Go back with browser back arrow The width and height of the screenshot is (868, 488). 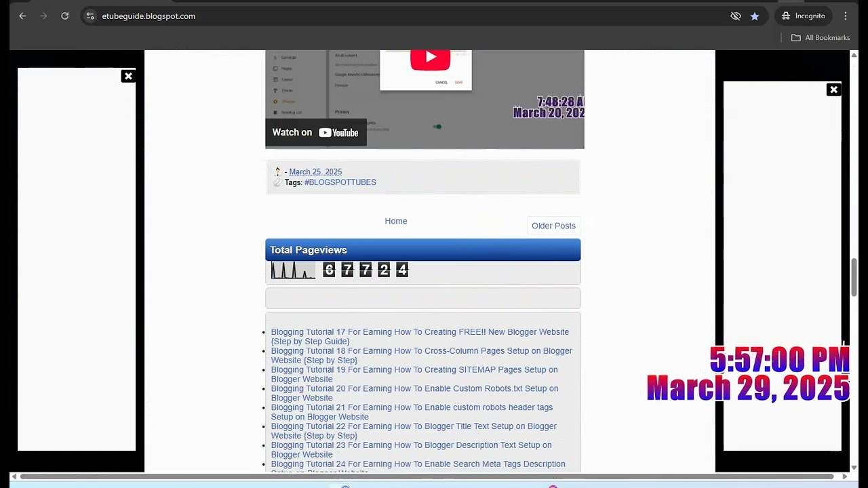pos(22,16)
